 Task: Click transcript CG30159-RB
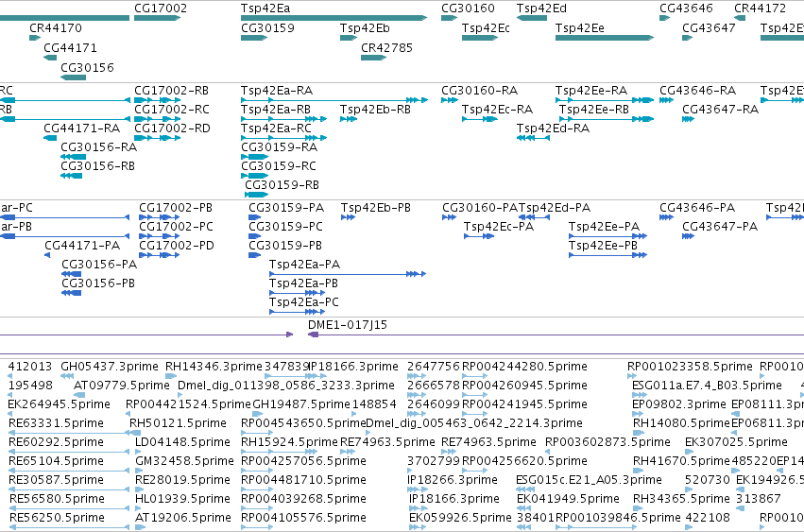pyautogui.click(x=282, y=184)
